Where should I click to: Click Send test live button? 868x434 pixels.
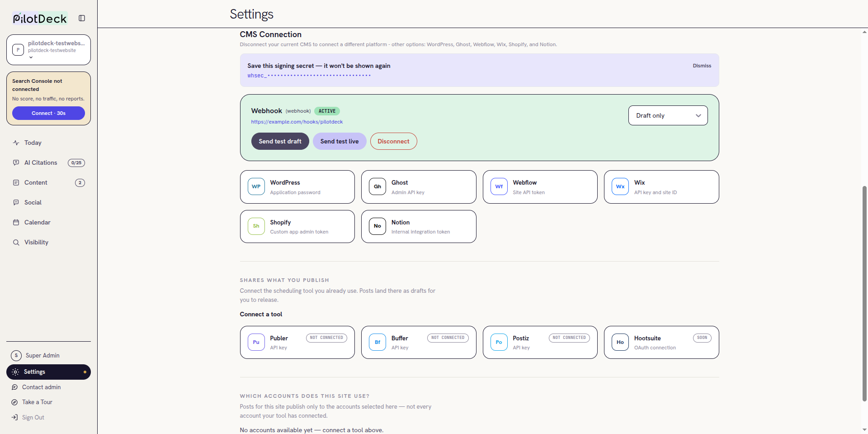click(x=340, y=141)
